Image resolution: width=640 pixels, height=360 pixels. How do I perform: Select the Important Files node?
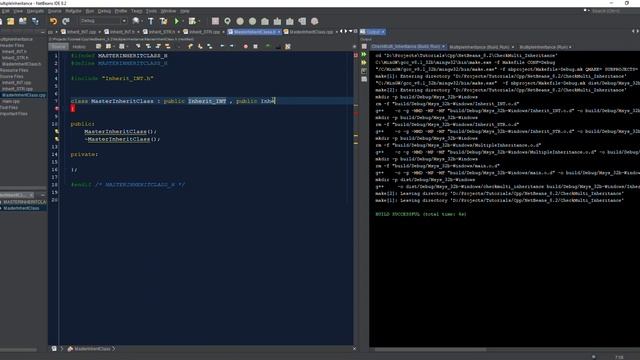pyautogui.click(x=14, y=113)
